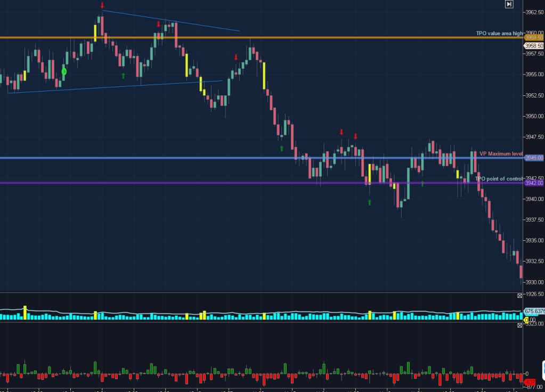Click the green up arrow under the lower trendline
This screenshot has height=392, width=545.
click(123, 76)
